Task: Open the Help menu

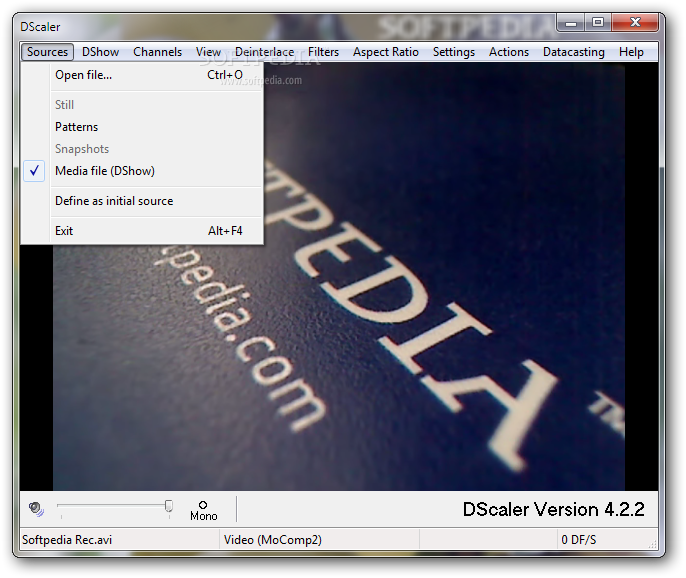Action: click(631, 52)
